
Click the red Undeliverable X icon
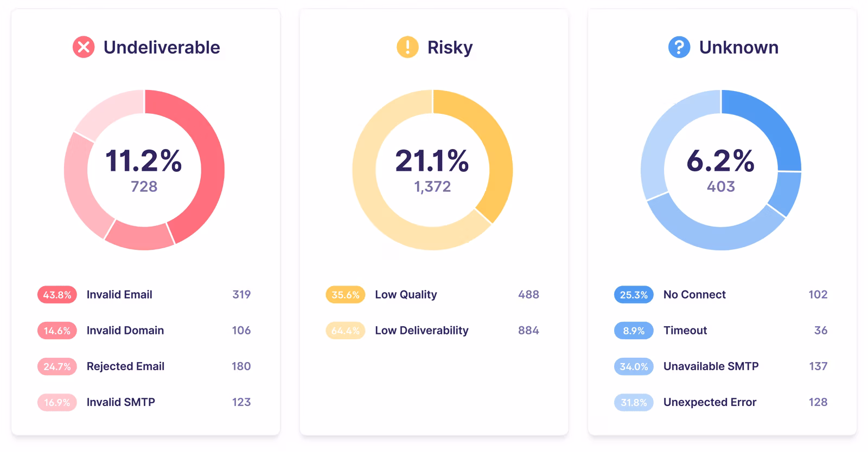(84, 47)
